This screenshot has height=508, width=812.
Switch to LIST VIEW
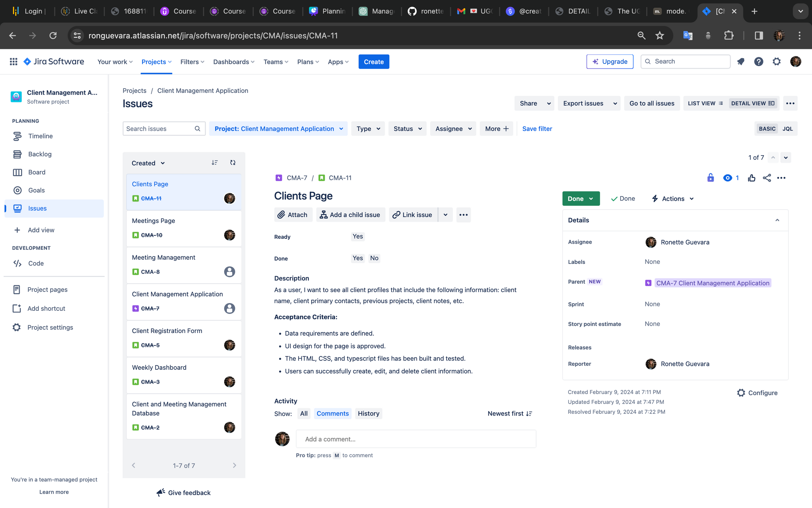tap(705, 103)
